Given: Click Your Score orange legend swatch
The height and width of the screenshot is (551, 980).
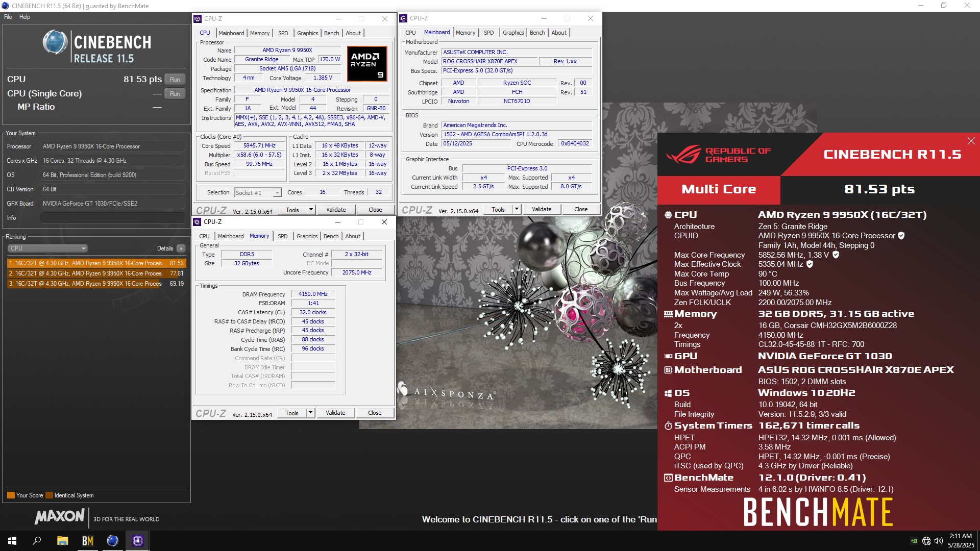Looking at the screenshot, I should point(11,495).
